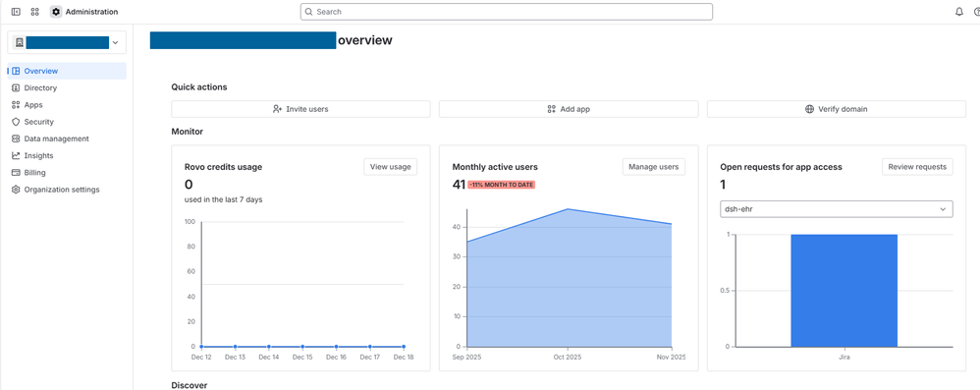This screenshot has width=980, height=390.
Task: Open the help icon at top right
Action: click(976, 12)
